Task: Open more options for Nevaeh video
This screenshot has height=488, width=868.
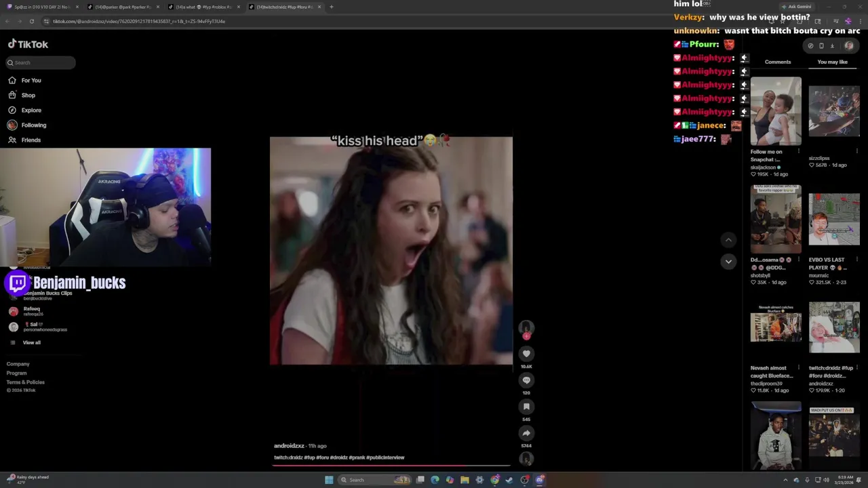Action: coord(799,368)
